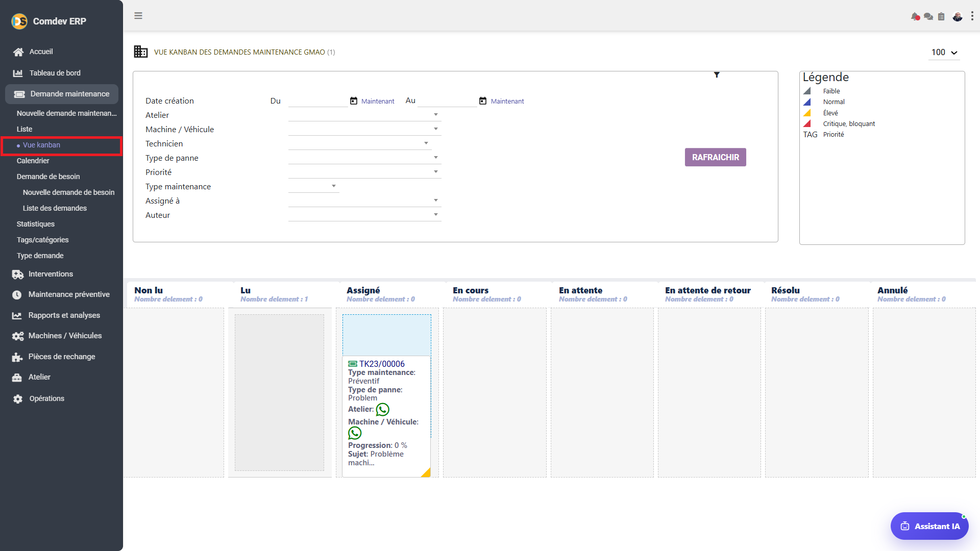Open the three-dot options menu
Screen dimensions: 980x551
[972, 16]
